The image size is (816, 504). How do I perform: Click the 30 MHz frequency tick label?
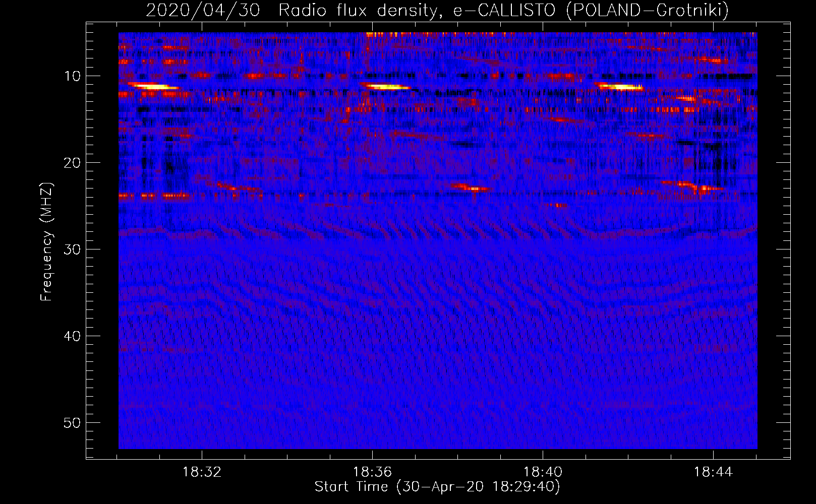coord(73,249)
